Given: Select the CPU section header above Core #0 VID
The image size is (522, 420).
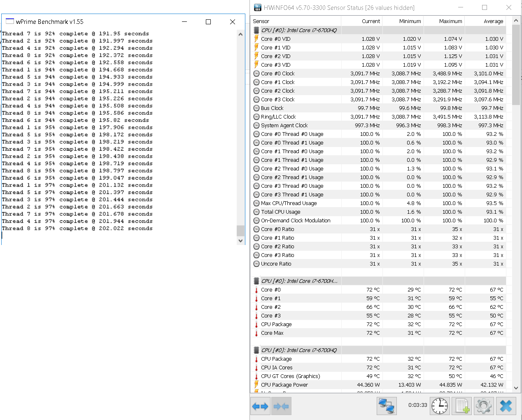Looking at the screenshot, I should coord(378,30).
